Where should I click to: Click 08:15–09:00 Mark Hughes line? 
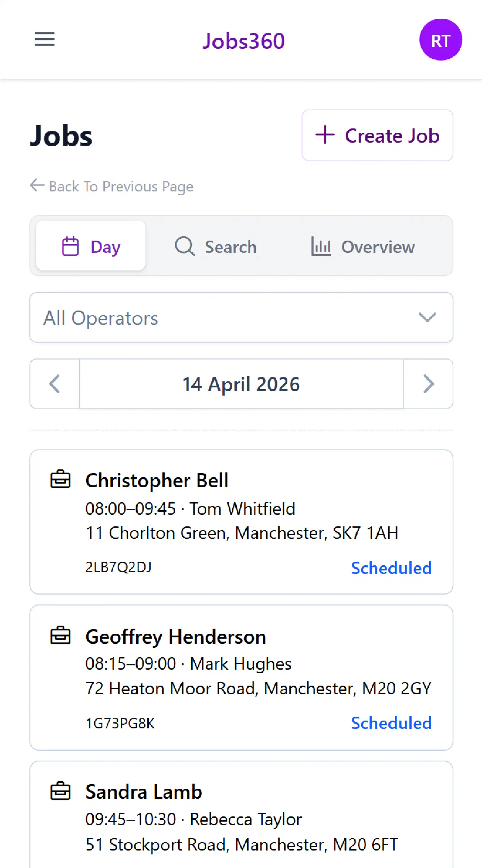tap(188, 664)
